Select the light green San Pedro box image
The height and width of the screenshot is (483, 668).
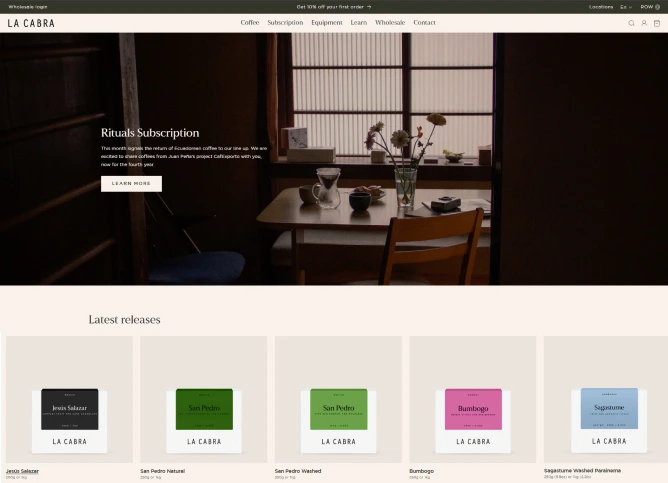pyautogui.click(x=338, y=399)
